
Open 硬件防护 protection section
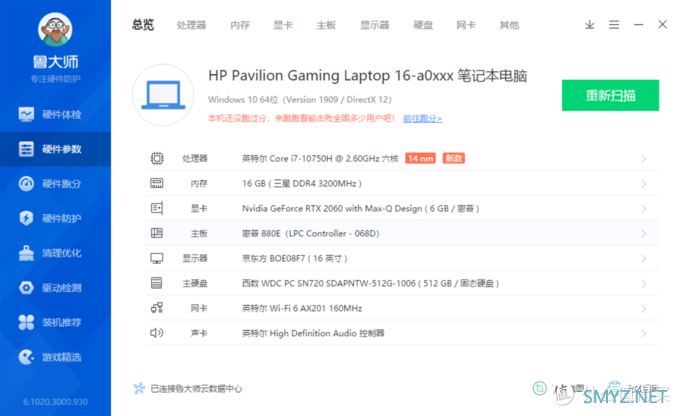(x=55, y=218)
